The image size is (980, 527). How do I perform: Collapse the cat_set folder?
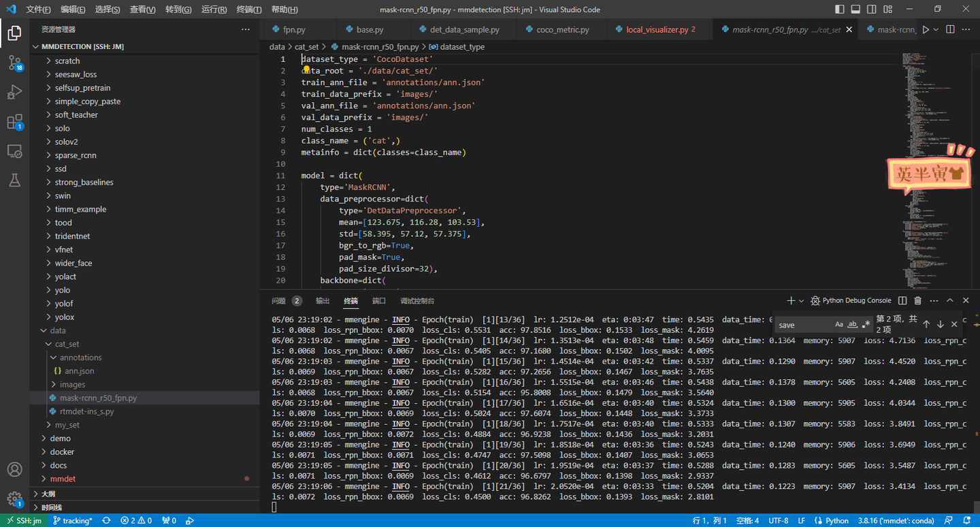(x=67, y=344)
